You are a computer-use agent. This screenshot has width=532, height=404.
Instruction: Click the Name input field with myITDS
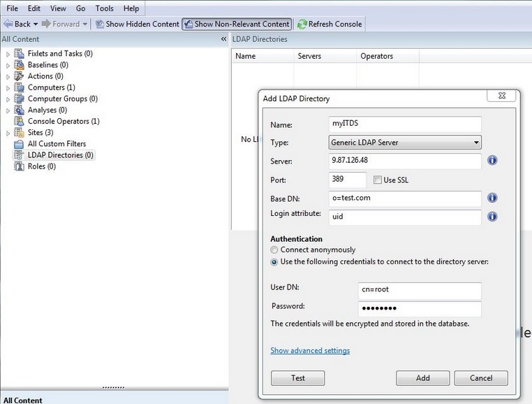405,124
